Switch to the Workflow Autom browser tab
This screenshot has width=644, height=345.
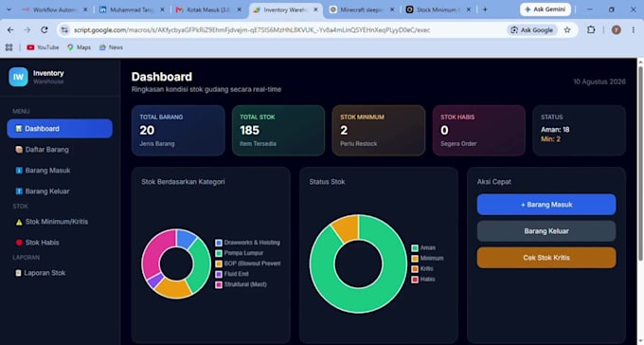pos(56,9)
